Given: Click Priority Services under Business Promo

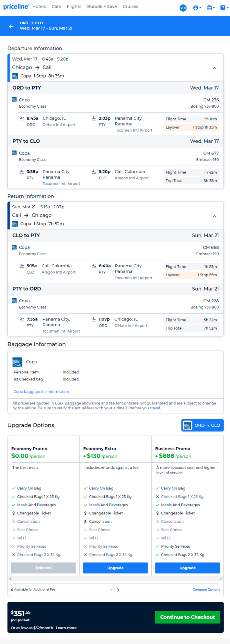Looking at the screenshot, I should click(173, 546).
